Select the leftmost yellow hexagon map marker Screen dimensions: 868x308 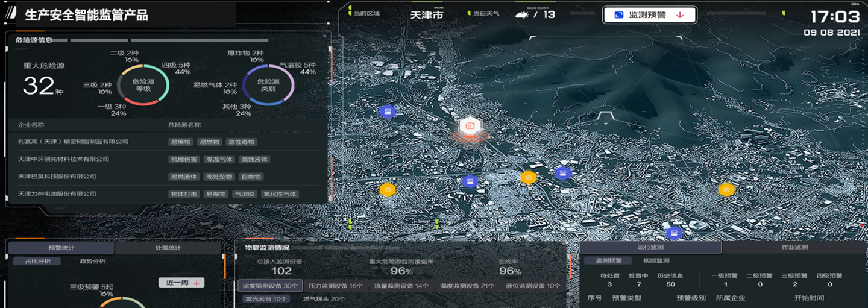[x=388, y=190]
